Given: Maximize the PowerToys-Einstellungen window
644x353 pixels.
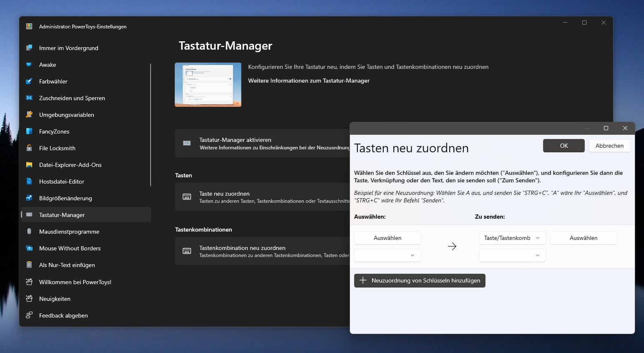Looking at the screenshot, I should click(x=584, y=23).
